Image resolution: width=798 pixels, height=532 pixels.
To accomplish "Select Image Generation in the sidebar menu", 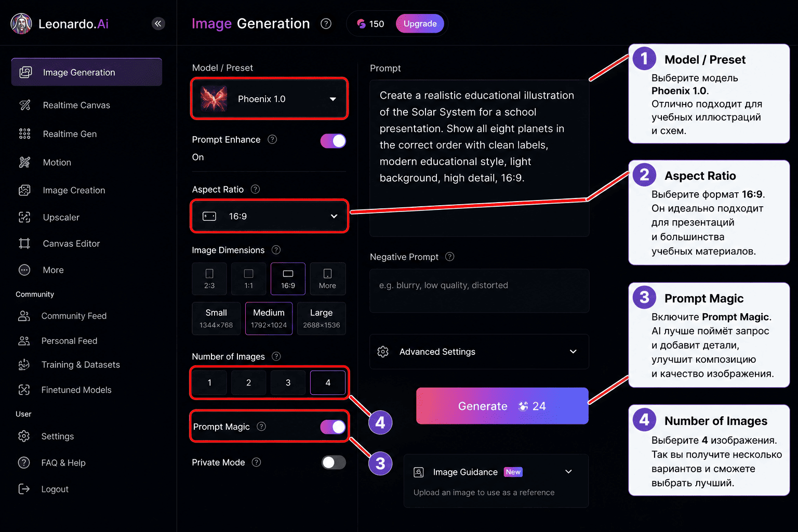I will point(87,72).
